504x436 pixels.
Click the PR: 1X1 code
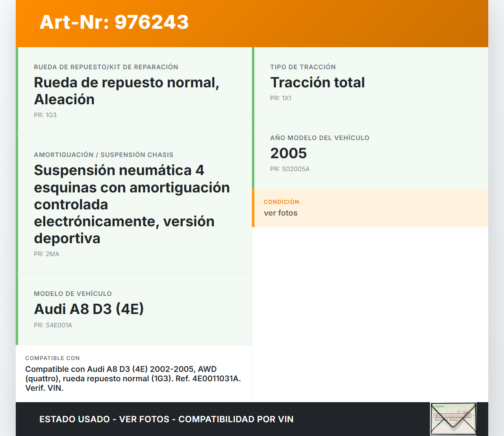281,98
